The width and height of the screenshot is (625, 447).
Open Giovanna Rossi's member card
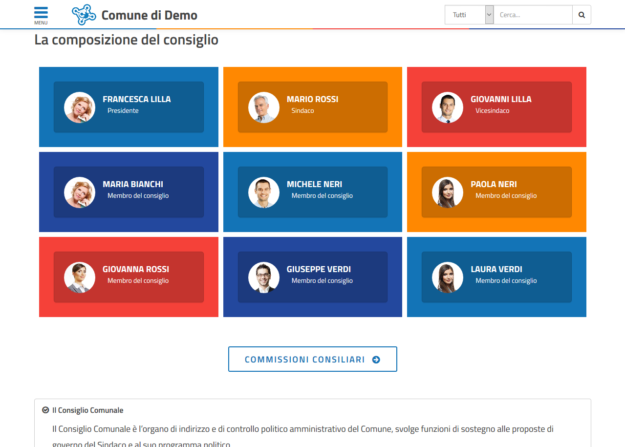(x=128, y=277)
